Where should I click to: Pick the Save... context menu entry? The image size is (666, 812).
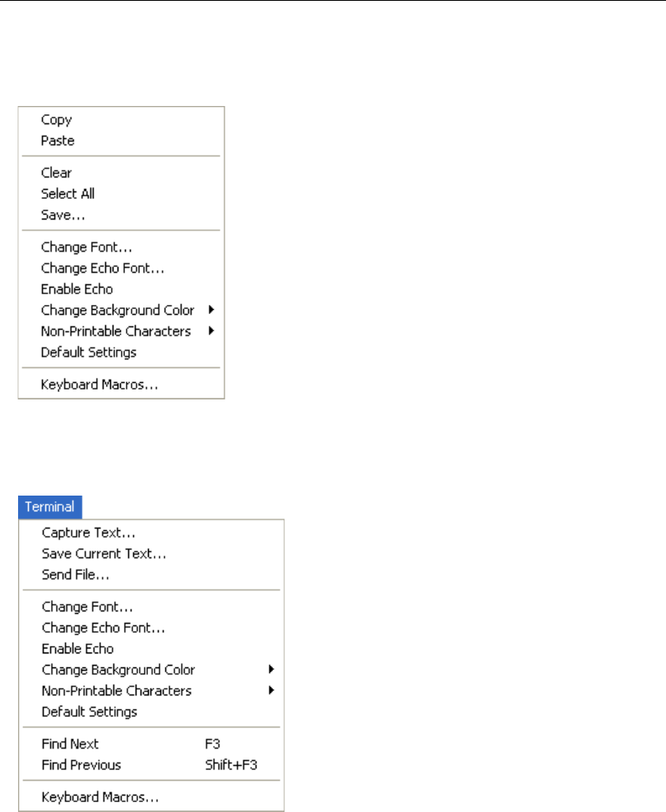(63, 215)
